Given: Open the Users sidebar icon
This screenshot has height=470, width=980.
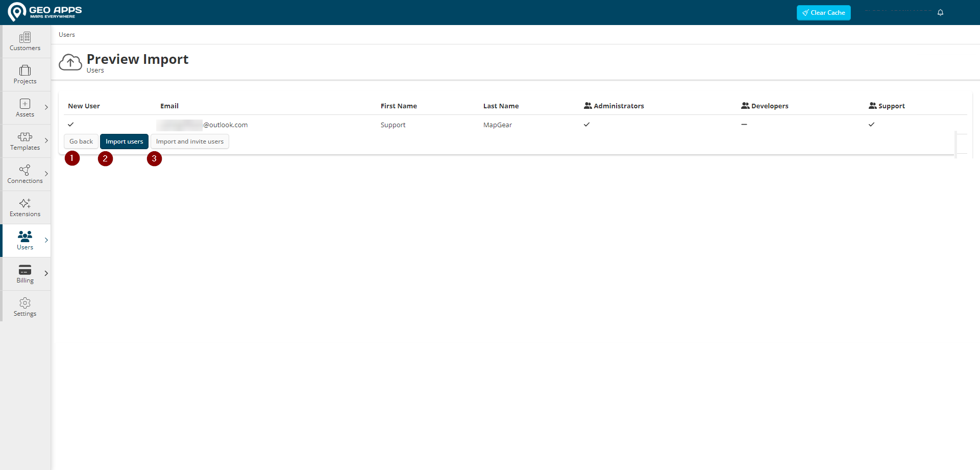Looking at the screenshot, I should [x=25, y=236].
